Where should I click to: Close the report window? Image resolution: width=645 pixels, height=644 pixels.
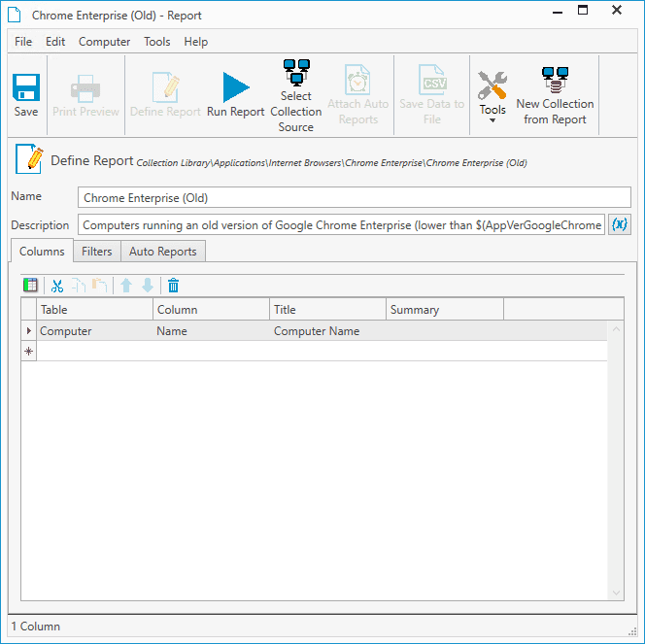(x=617, y=11)
